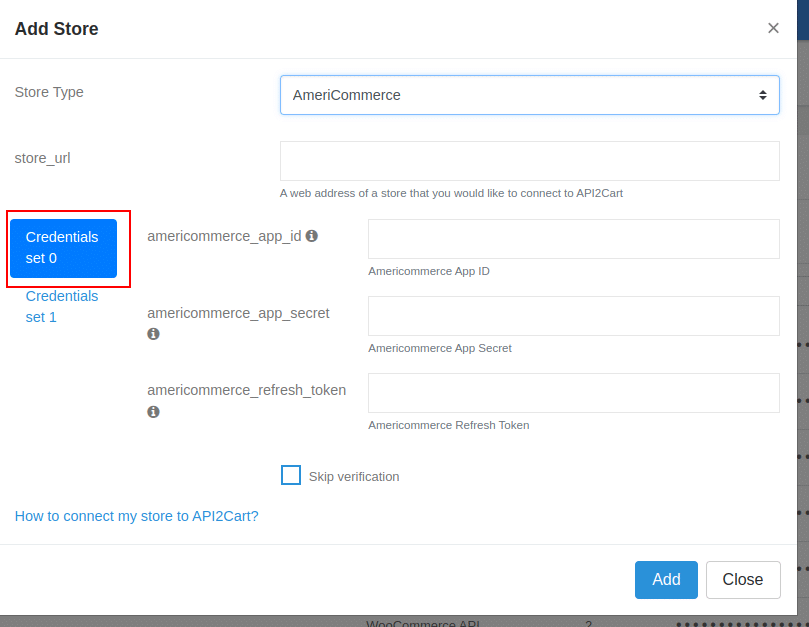
Task: Switch to Credentials set 1
Action: pos(62,306)
